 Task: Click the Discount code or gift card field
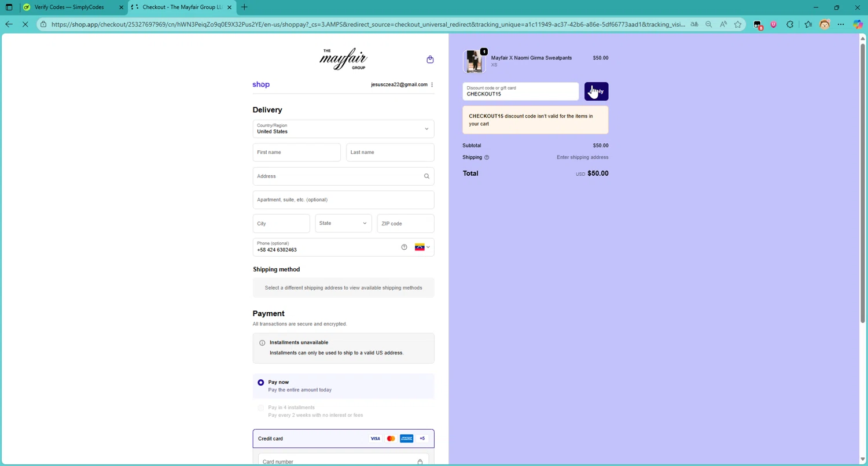(x=520, y=91)
